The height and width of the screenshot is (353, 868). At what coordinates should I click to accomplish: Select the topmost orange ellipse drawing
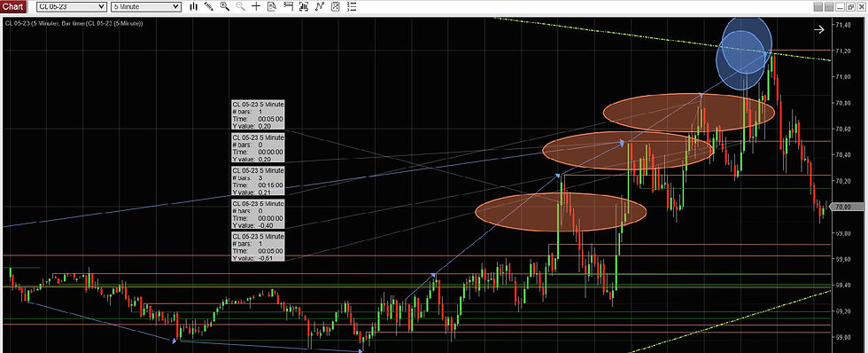[x=689, y=113]
